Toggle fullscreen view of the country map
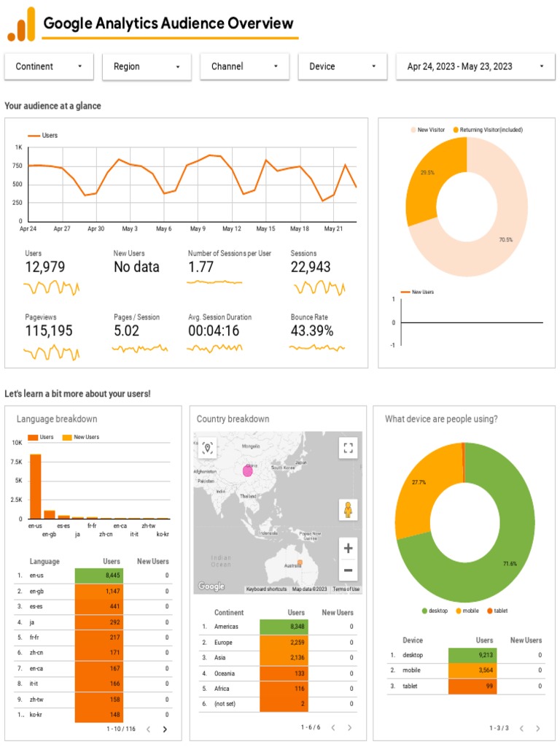Viewport: 560px width, 747px height. [348, 448]
